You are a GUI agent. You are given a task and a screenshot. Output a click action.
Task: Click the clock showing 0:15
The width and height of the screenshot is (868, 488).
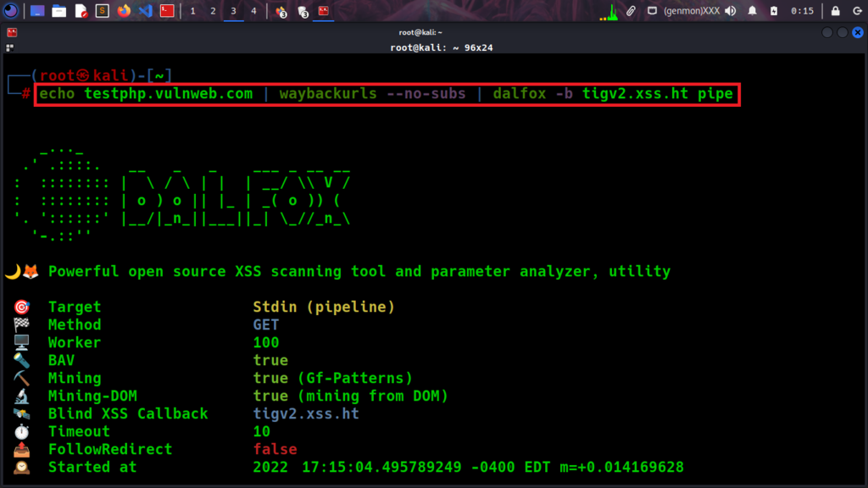802,11
